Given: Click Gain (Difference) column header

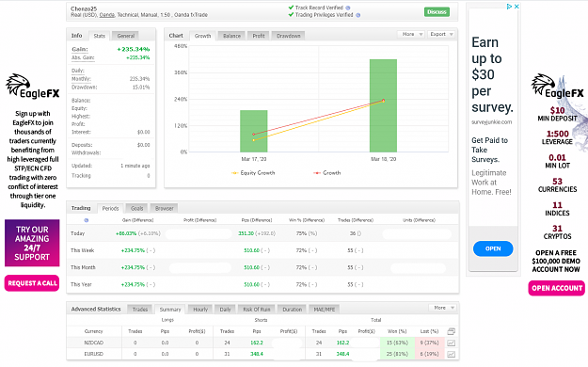Looking at the screenshot, I should pos(137,220).
